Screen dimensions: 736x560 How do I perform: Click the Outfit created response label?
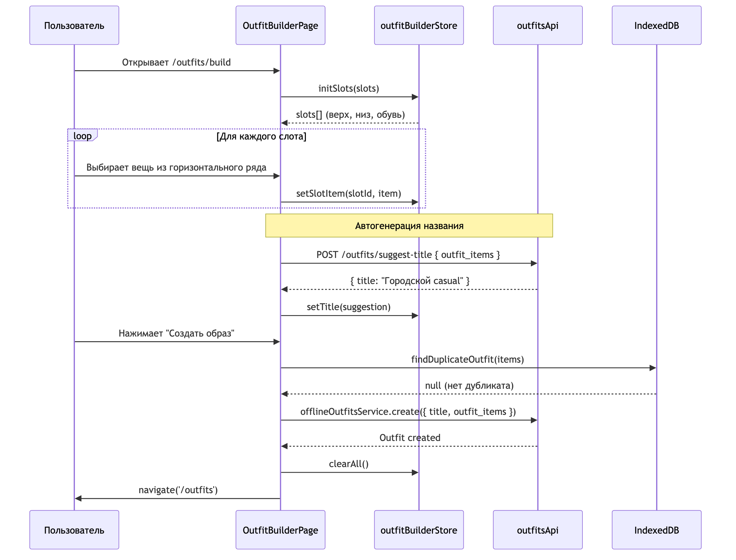[410, 438]
